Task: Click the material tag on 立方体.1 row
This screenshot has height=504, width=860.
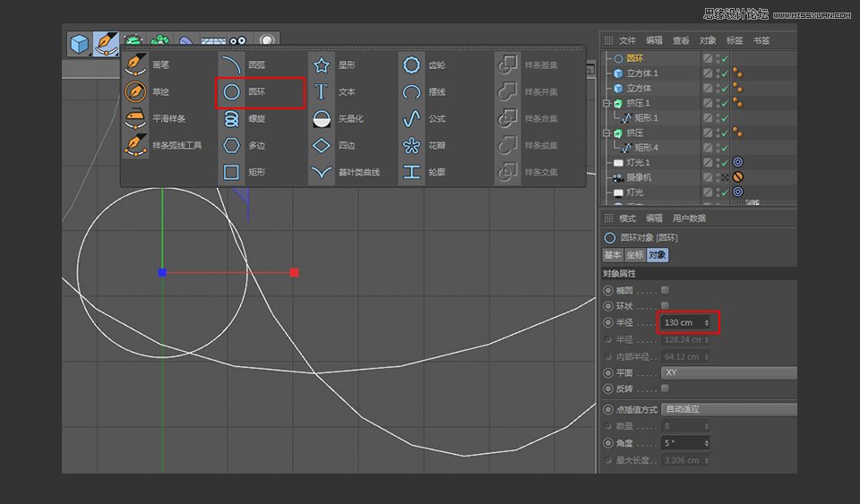Action: point(737,73)
